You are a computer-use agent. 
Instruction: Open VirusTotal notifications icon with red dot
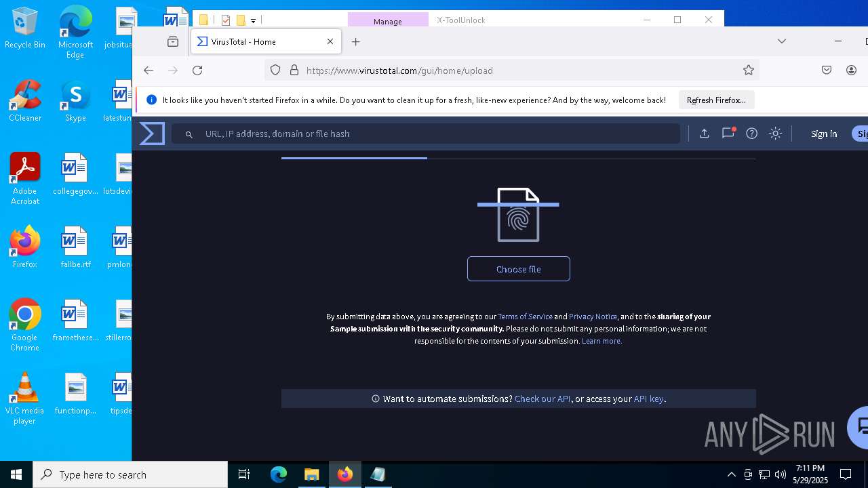point(728,133)
